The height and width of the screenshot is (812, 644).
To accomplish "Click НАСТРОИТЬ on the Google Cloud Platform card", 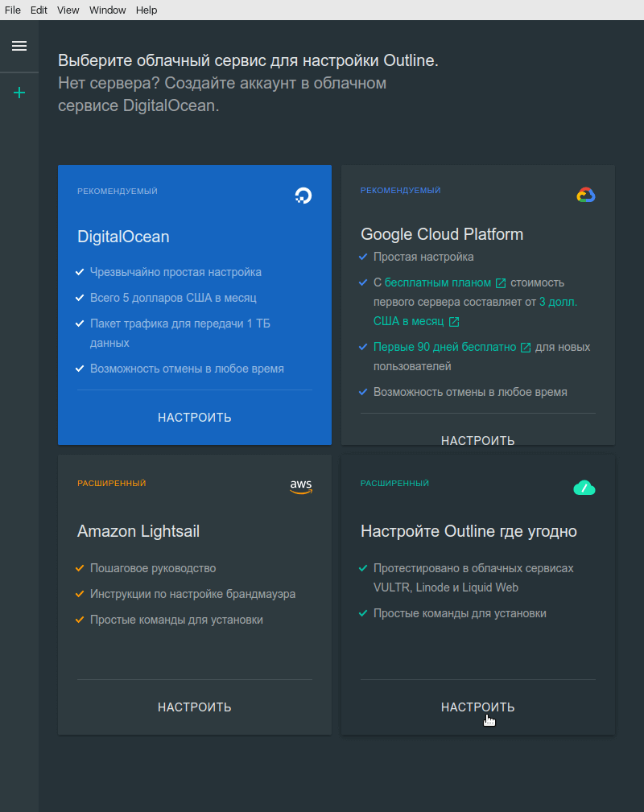I will 477,440.
